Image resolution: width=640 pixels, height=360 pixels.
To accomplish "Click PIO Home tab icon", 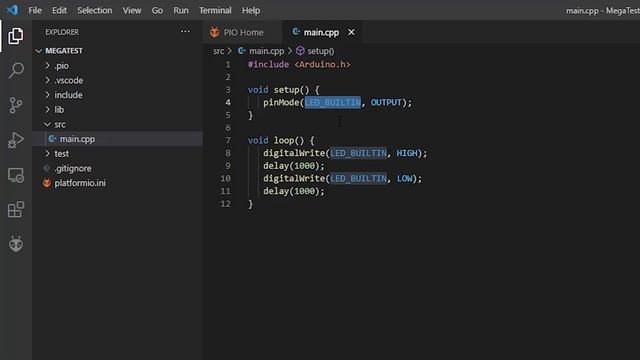I will point(214,32).
